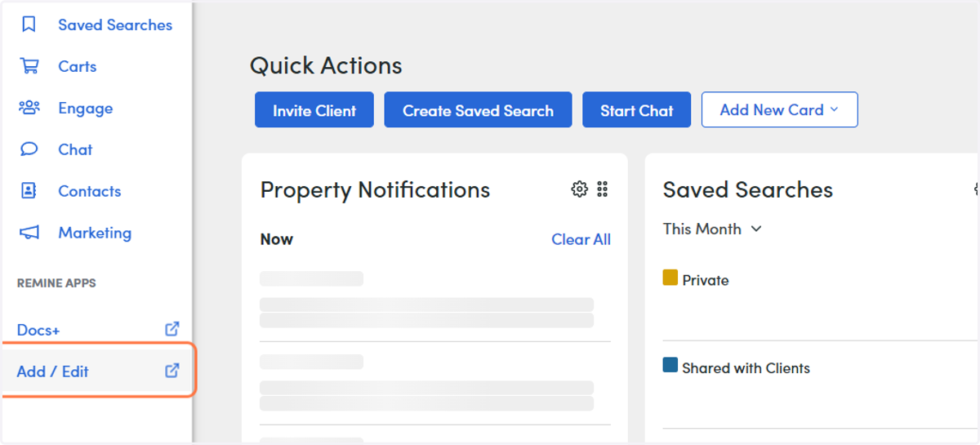Click the Chat bubble icon
Viewport: 980px width, 445px height.
(x=29, y=149)
